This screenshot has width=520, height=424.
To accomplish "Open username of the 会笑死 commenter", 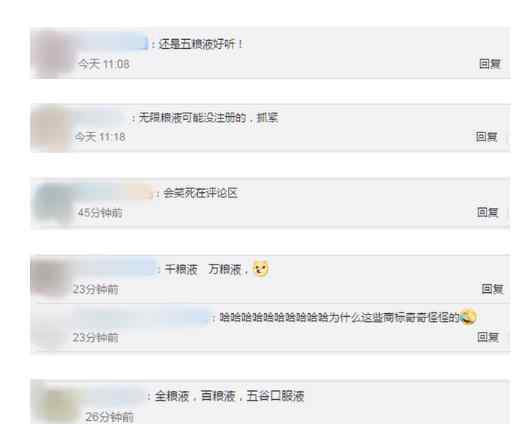I will (x=115, y=193).
